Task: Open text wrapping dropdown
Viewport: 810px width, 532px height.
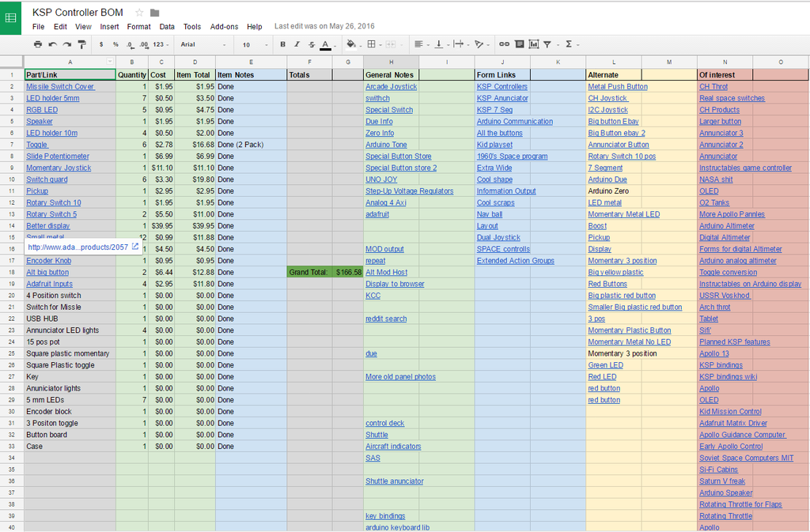Action: [461, 44]
